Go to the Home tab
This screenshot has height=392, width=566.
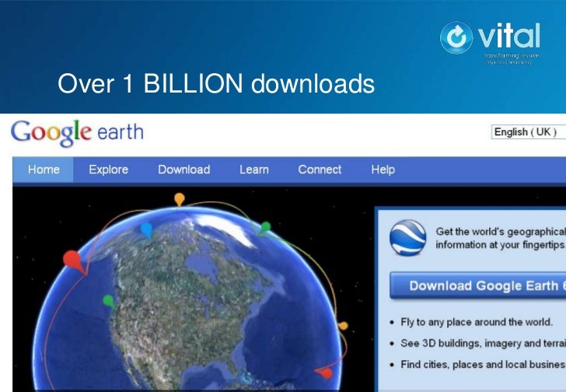click(x=44, y=170)
